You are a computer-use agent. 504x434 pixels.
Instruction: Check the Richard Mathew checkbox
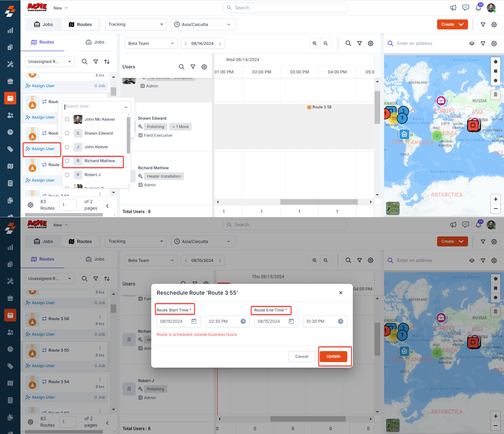[x=67, y=161]
